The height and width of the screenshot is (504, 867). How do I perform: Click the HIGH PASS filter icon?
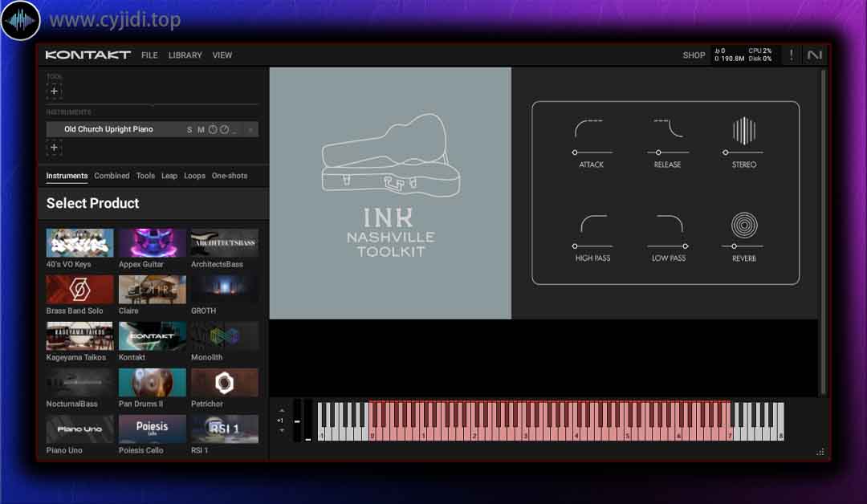coord(593,223)
